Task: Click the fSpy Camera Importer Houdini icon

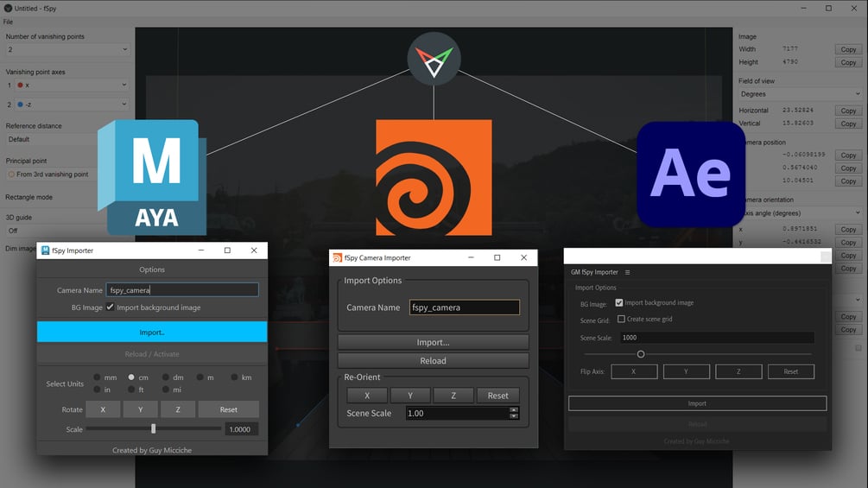Action: pos(337,258)
